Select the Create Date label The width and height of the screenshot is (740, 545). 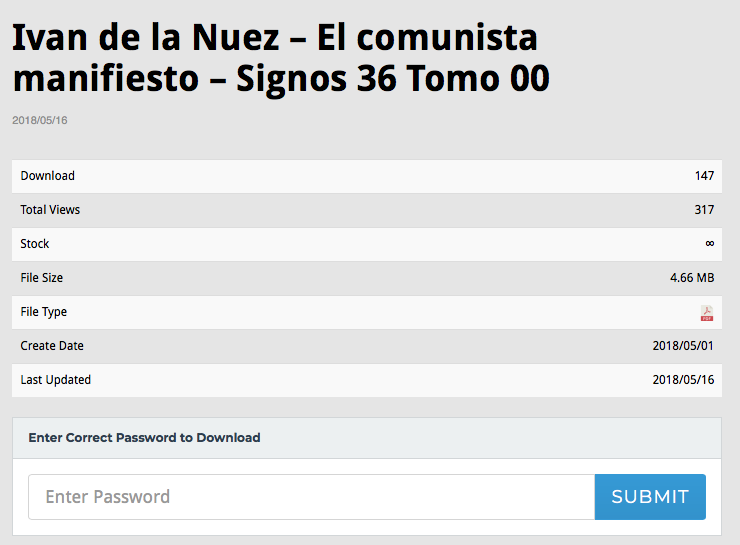(52, 346)
